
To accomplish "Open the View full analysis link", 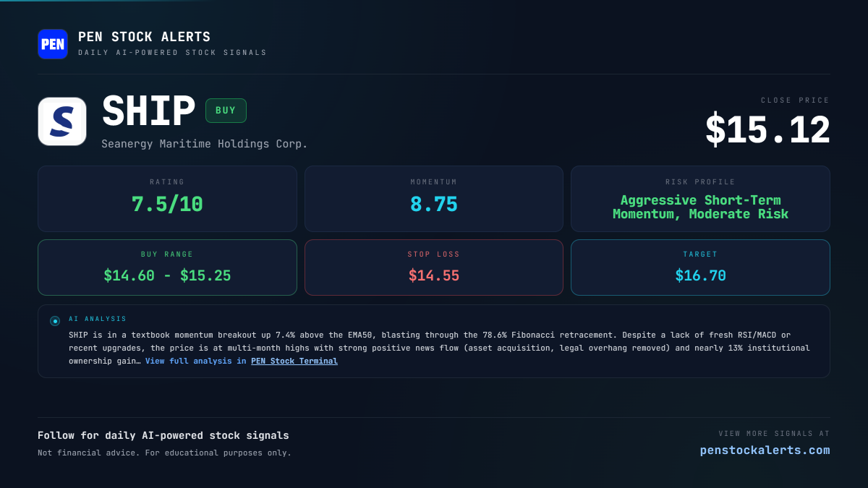I will [x=196, y=361].
